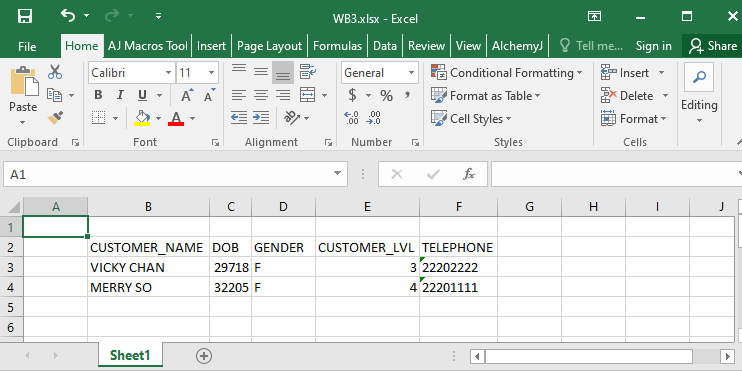Apply yellow fill color

142,118
